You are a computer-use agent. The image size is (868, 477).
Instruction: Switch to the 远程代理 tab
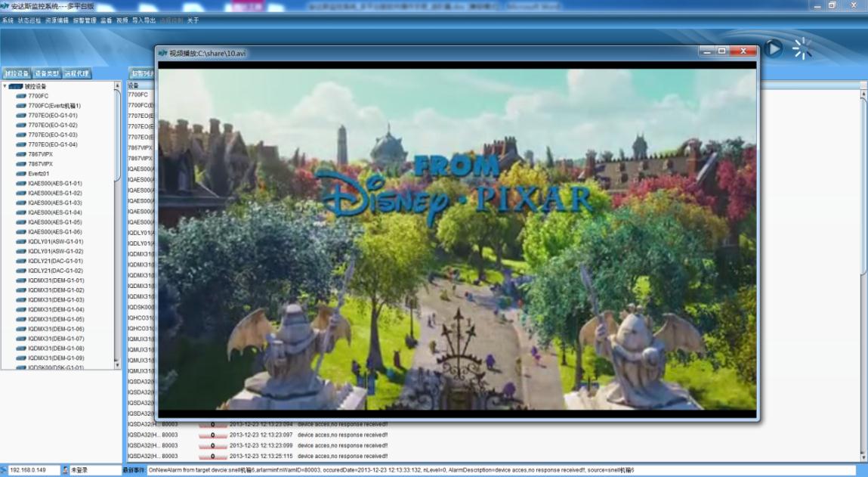76,73
